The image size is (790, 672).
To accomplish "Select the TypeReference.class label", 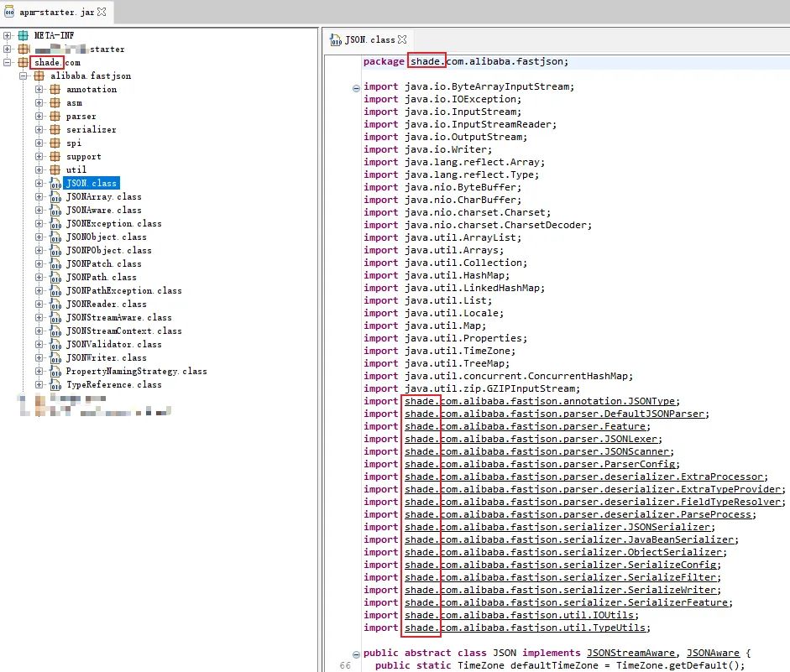I will click(114, 384).
